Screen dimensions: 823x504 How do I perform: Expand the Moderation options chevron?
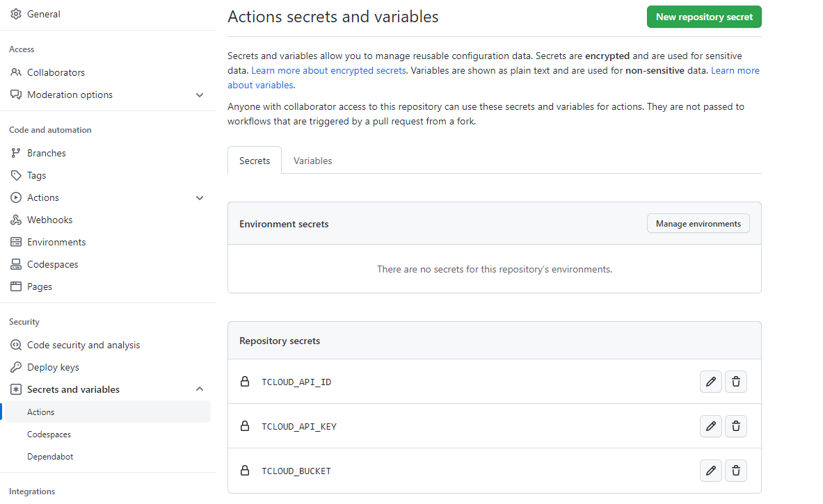(x=200, y=95)
